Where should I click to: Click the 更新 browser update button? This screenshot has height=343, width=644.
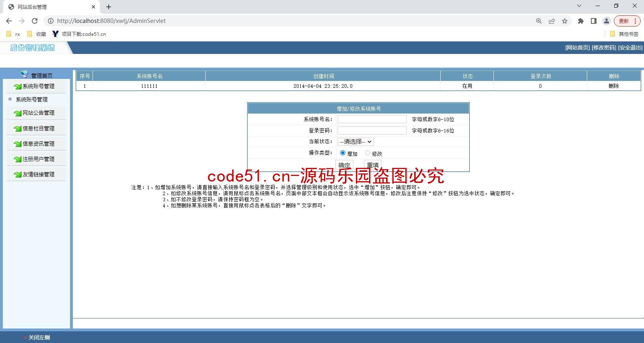click(x=624, y=21)
